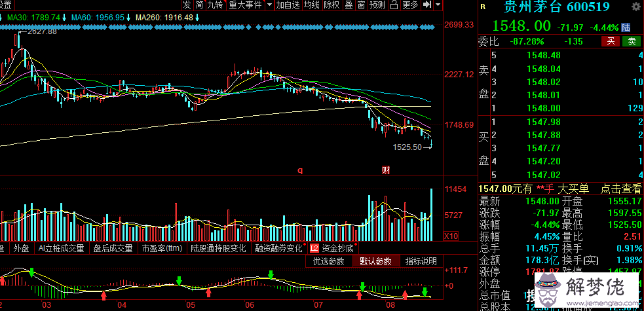This screenshot has width=644, height=311.
Task: Toggle the 叠 overlay option
Action: pos(349,5)
